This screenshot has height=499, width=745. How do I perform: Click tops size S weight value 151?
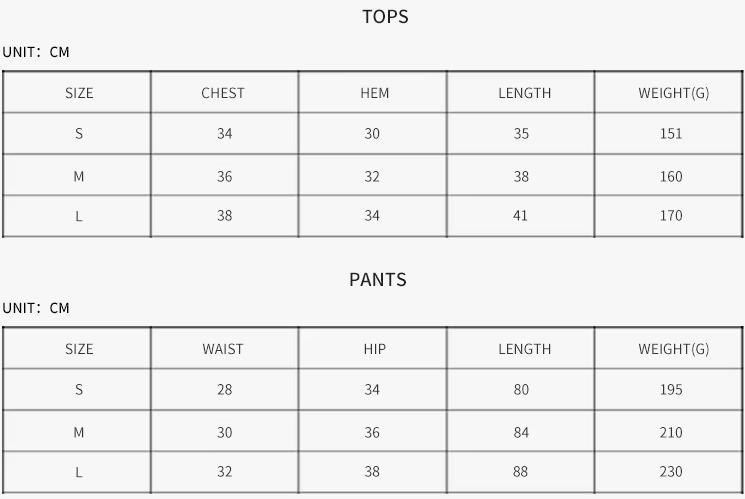(671, 134)
